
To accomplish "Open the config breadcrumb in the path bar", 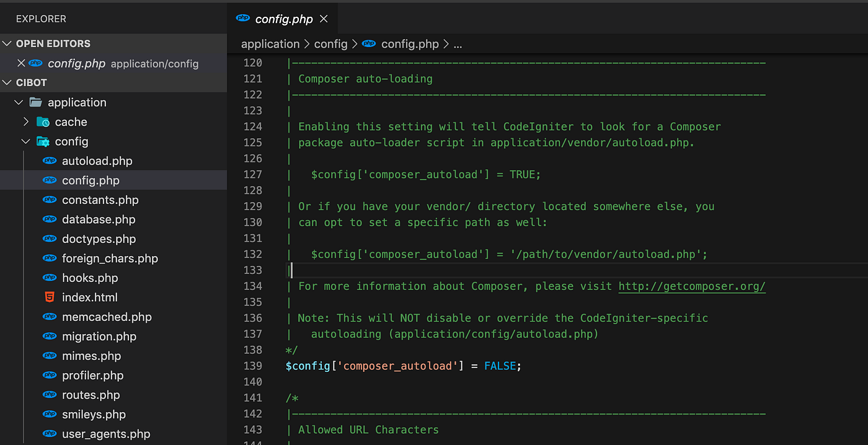I will click(x=330, y=43).
